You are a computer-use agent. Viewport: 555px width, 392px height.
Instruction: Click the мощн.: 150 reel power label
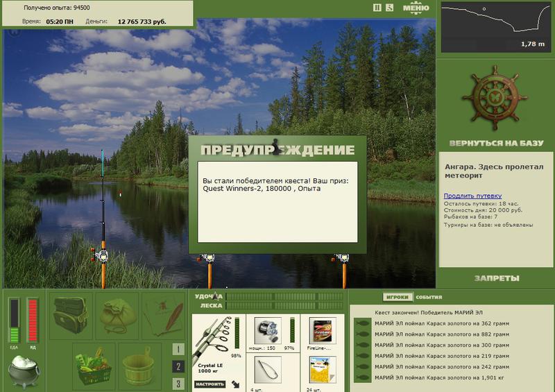pyautogui.click(x=262, y=348)
